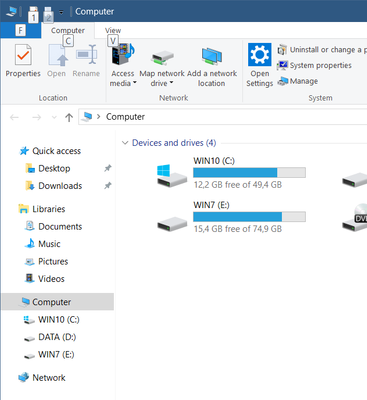Open Network in navigation pane
Screen dimensions: 367x400
49,378
